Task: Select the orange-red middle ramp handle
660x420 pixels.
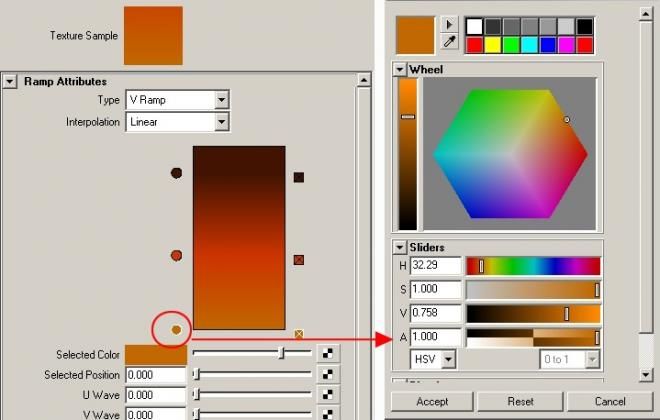Action: pos(176,255)
